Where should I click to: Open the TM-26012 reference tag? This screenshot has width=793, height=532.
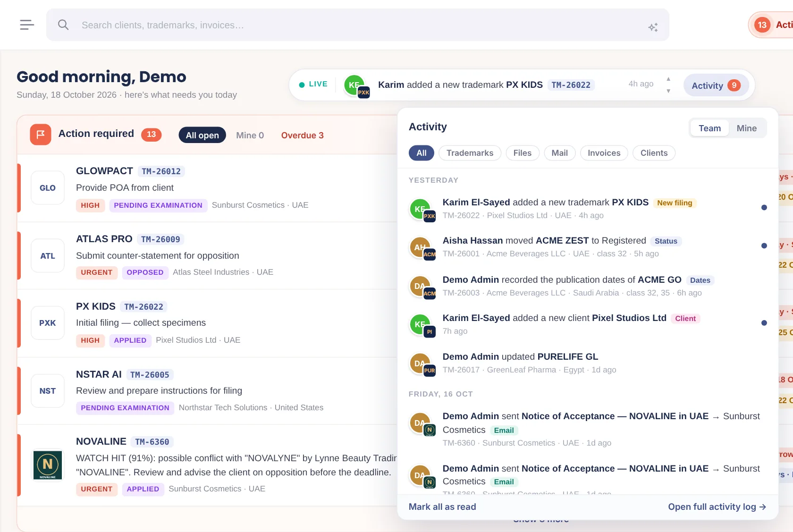tap(161, 171)
